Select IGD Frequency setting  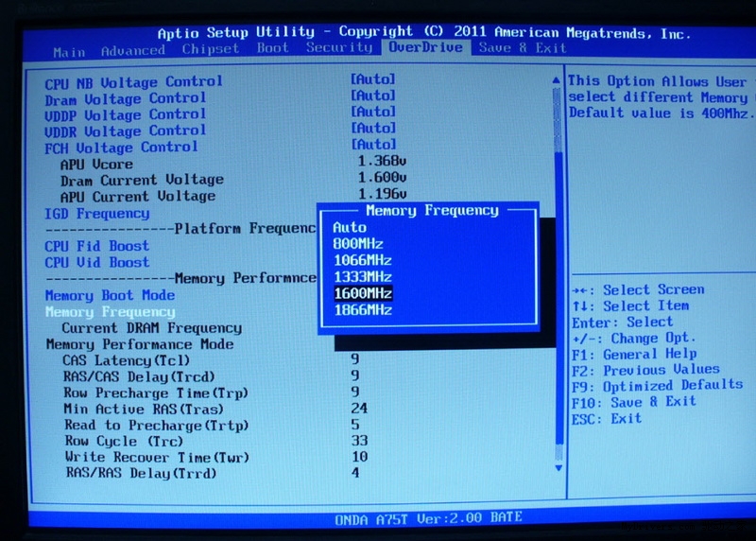pyautogui.click(x=97, y=214)
